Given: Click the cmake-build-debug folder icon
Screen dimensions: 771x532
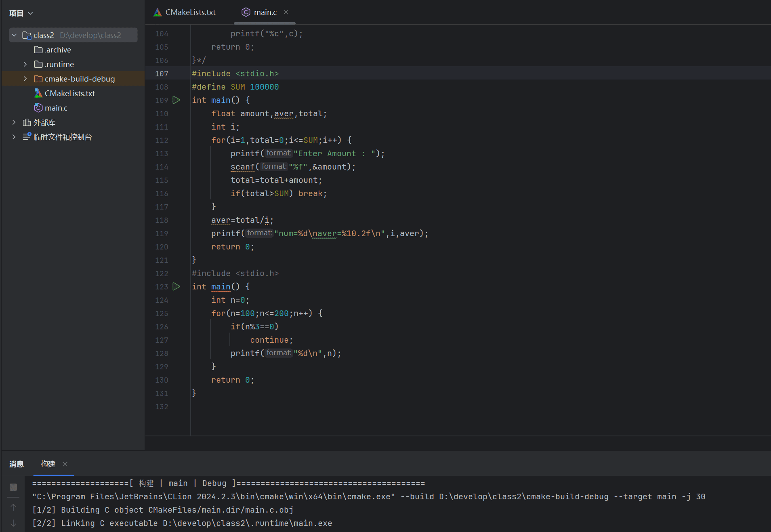Looking at the screenshot, I should (38, 79).
